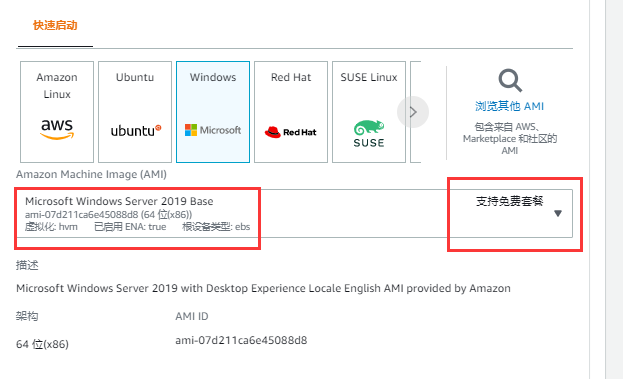Click the magnifying glass search icon
Image resolution: width=623 pixels, height=379 pixels.
510,81
